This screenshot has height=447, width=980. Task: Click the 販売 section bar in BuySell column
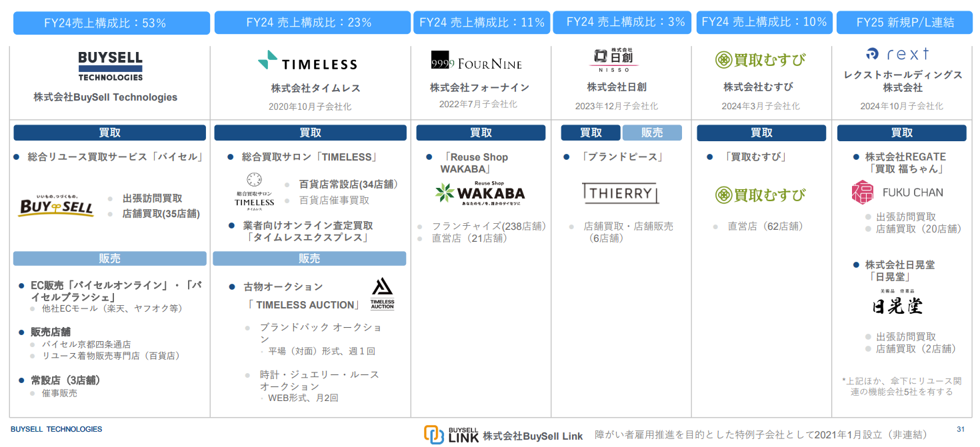coord(110,258)
